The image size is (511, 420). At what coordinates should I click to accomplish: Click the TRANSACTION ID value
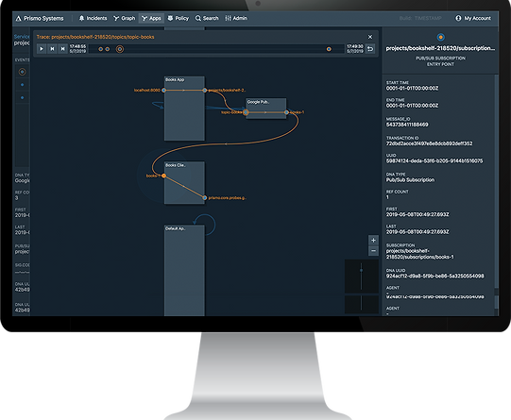429,143
